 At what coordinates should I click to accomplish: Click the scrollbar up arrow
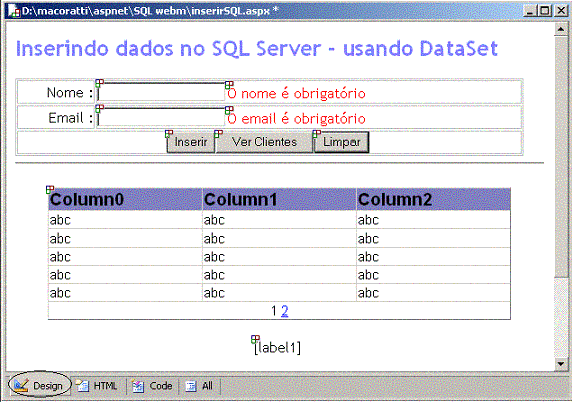[561, 29]
